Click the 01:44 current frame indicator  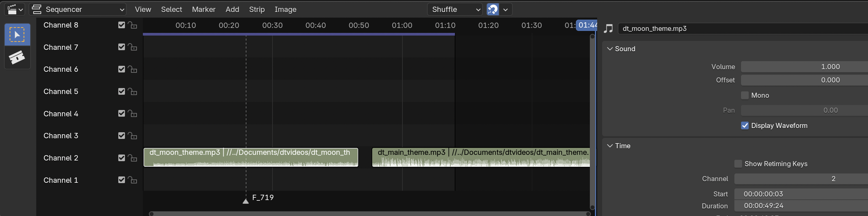587,25
